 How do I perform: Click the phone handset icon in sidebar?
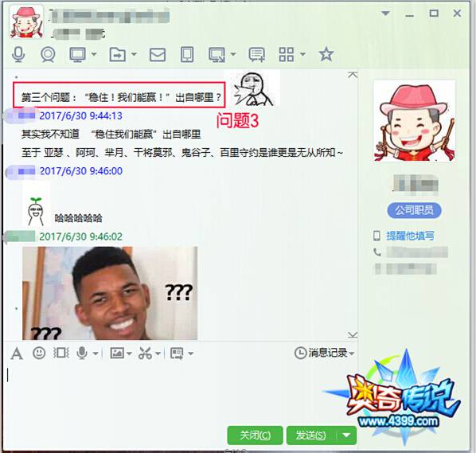coord(377,252)
